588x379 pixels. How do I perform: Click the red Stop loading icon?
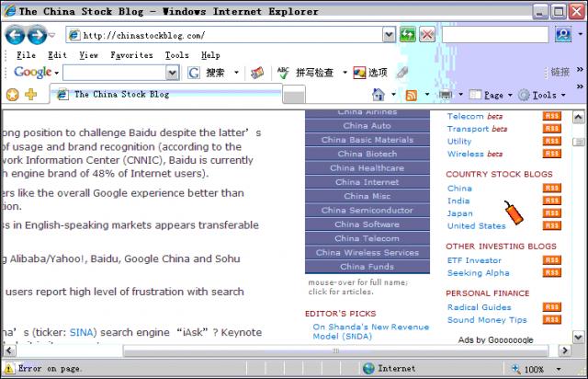click(427, 35)
